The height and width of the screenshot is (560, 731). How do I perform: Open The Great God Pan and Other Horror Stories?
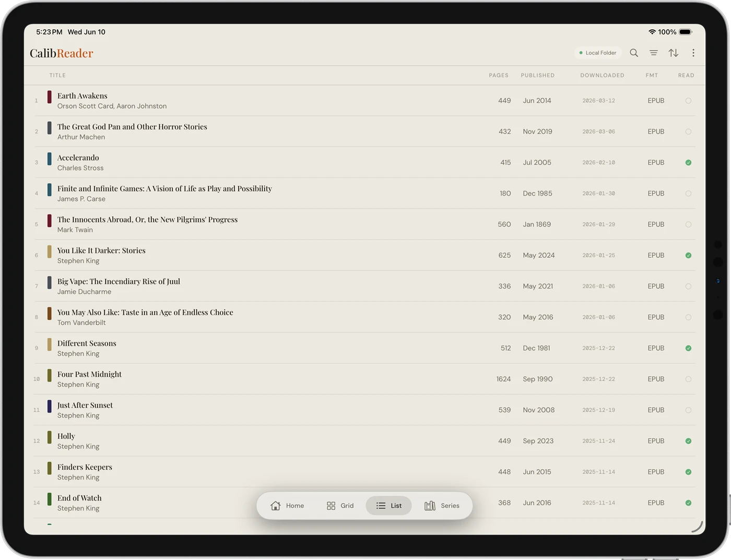[x=132, y=127]
